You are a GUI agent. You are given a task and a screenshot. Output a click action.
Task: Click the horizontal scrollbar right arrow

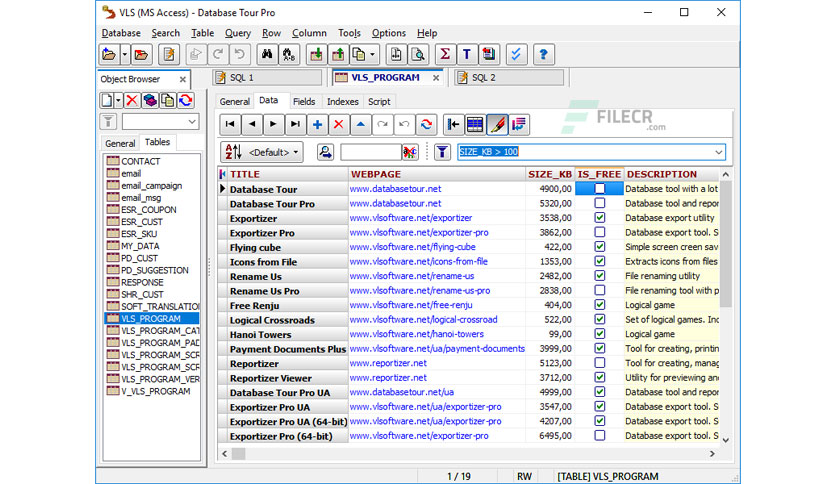712,454
